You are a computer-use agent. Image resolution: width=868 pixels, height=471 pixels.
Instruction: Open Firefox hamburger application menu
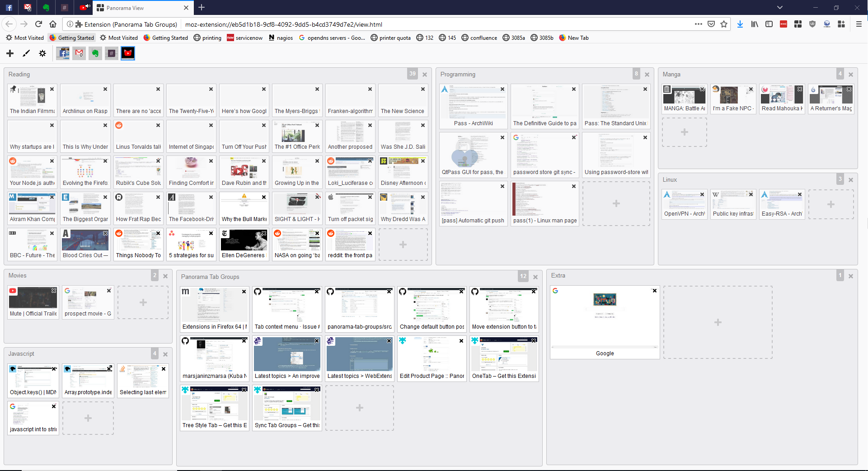point(859,24)
